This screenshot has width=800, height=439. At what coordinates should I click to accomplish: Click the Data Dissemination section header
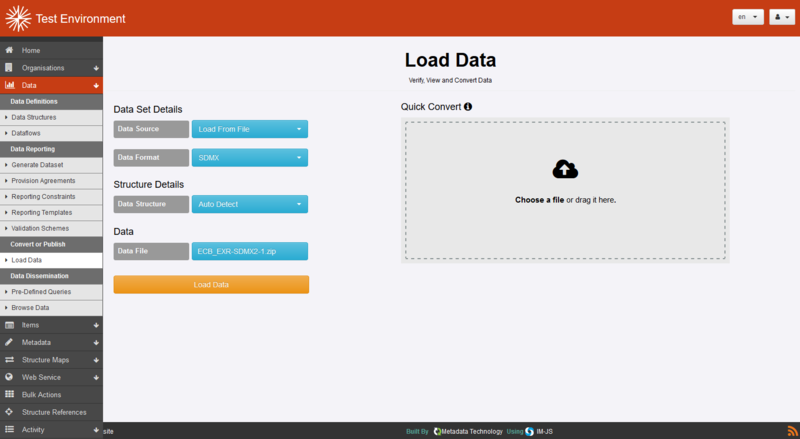(51, 276)
